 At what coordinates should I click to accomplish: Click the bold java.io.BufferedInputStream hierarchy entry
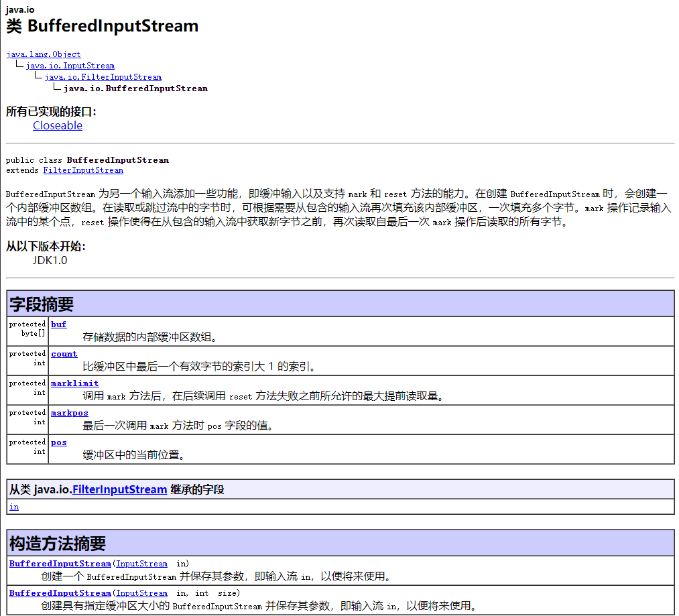(x=135, y=88)
